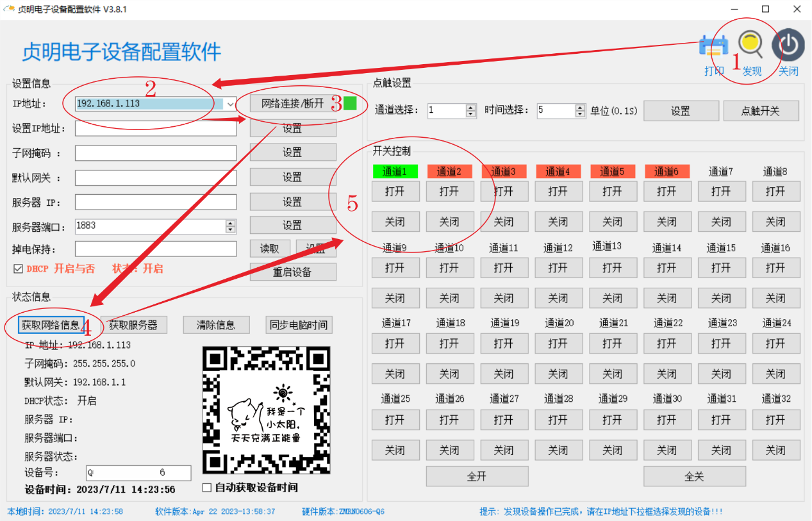The width and height of the screenshot is (812, 521).
Task: Focus the 设备号 input field
Action: (x=138, y=473)
